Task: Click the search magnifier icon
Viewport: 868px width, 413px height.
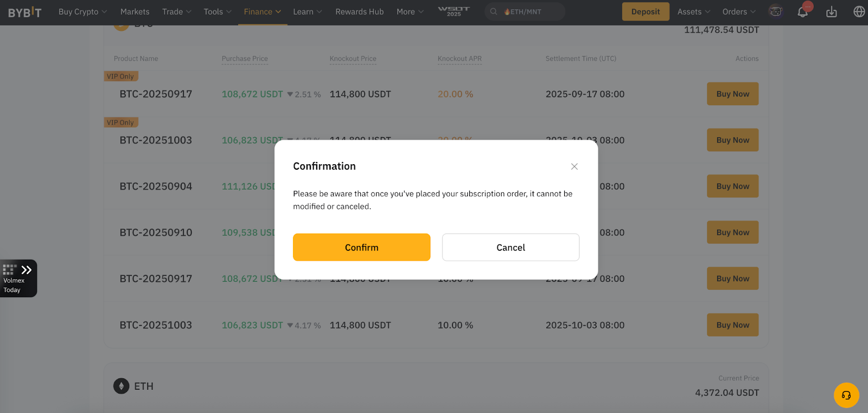Action: click(493, 11)
